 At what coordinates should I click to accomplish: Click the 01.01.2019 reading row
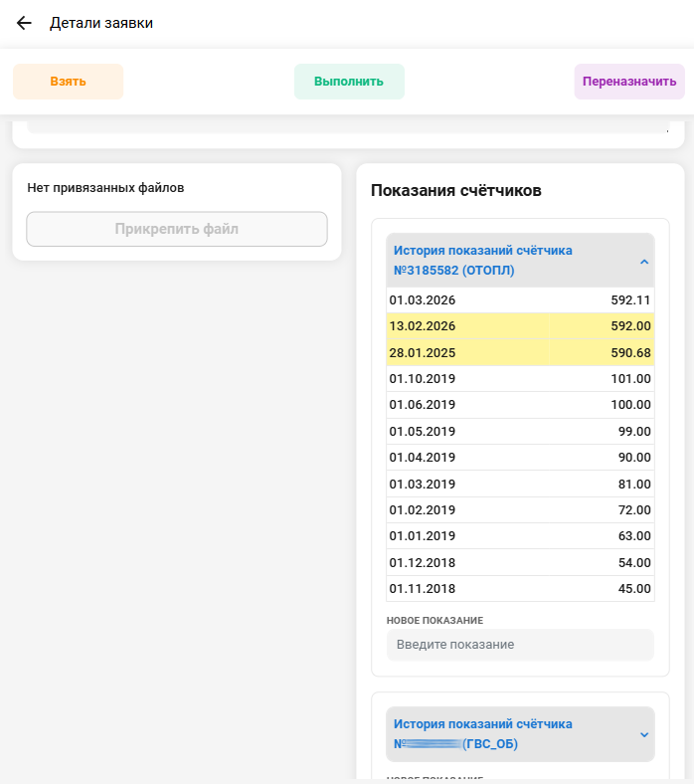coord(520,536)
